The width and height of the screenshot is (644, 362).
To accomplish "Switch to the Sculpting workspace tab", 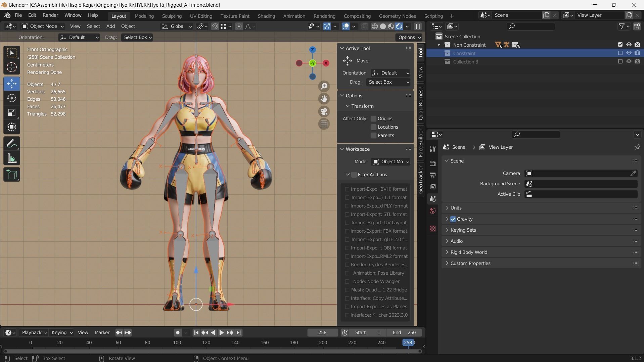I will tap(172, 16).
